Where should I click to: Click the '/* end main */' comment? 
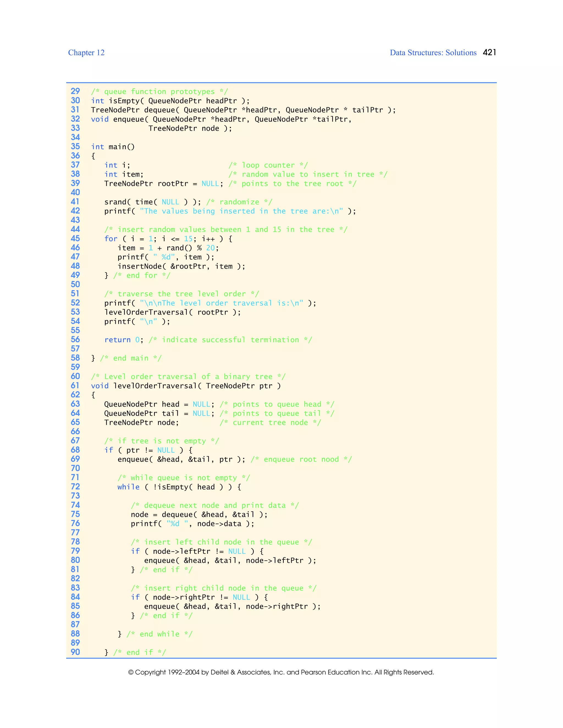click(131, 358)
